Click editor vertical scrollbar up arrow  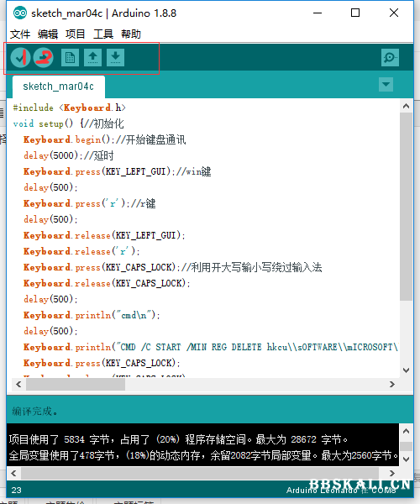407,106
